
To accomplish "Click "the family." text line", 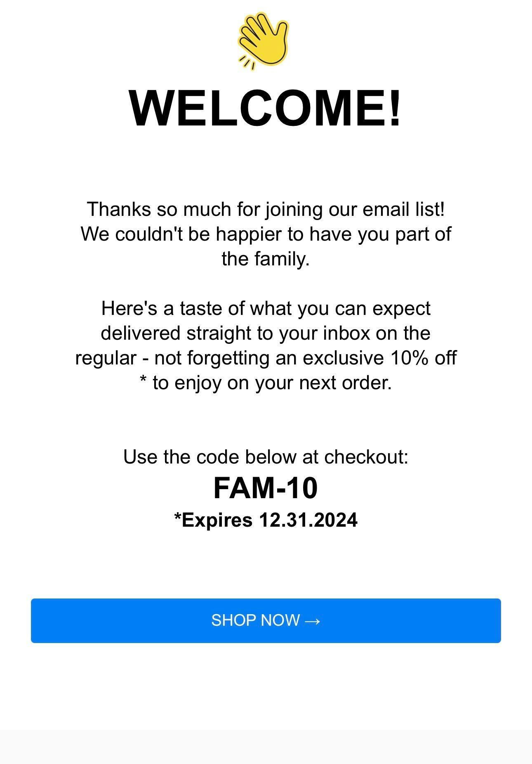I will (266, 259).
